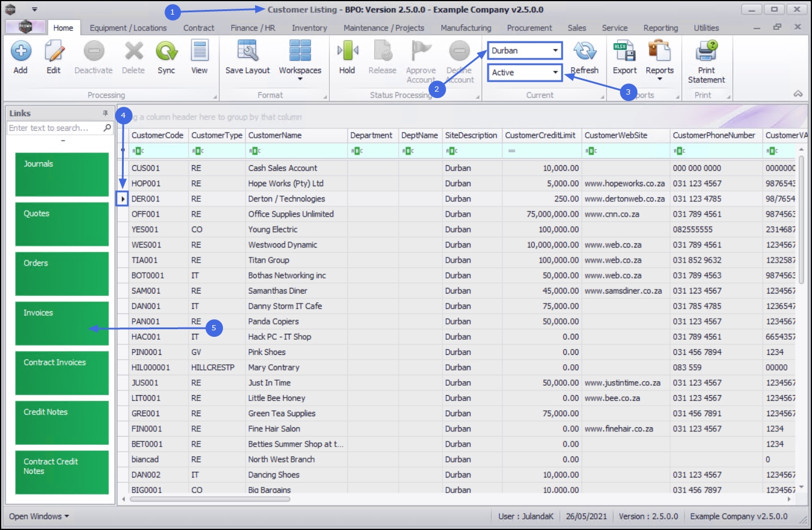
Task: Click the View document icon
Action: tap(200, 51)
